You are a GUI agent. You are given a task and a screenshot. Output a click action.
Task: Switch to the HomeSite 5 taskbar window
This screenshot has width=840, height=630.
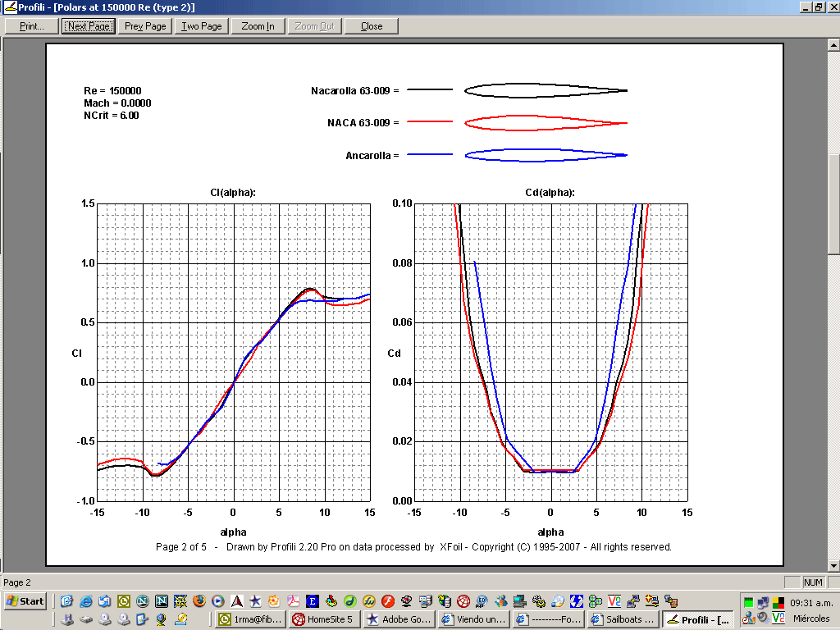click(x=325, y=619)
